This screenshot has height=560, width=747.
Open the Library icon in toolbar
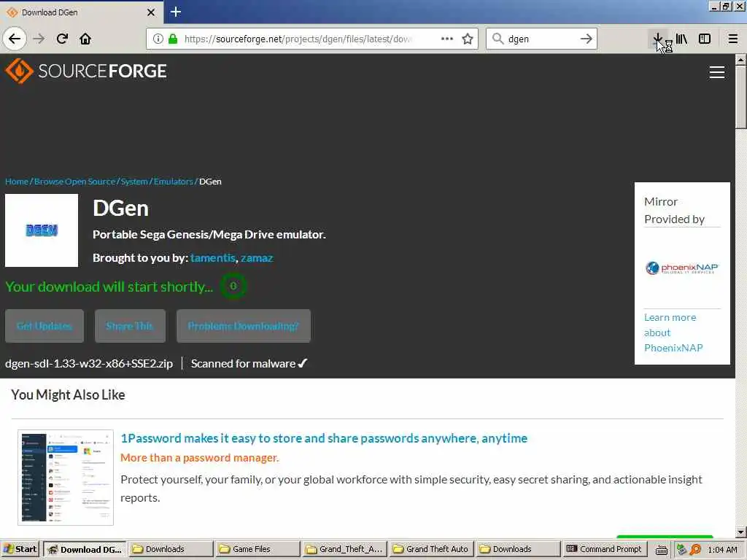click(x=681, y=39)
